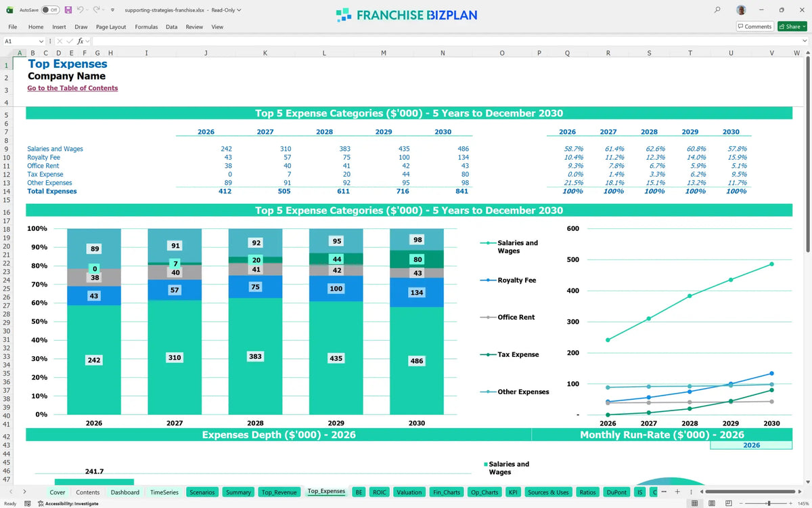This screenshot has width=812, height=508.
Task: Open the Home ribbon tab
Action: tap(36, 27)
